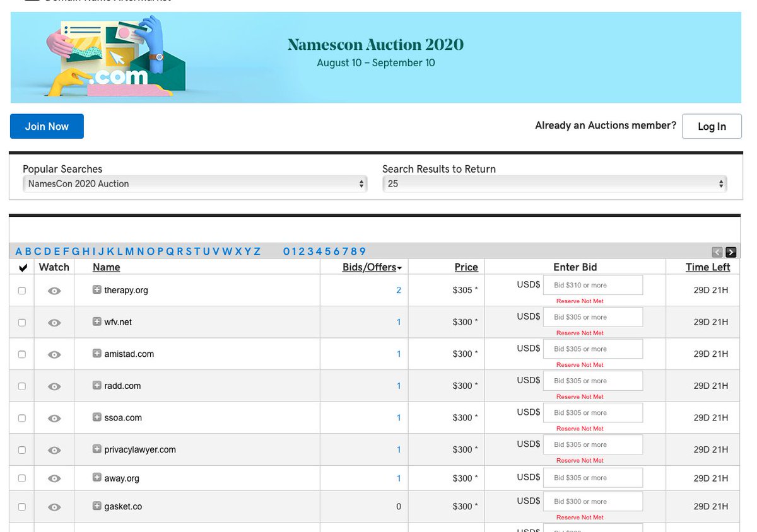757x532 pixels.
Task: Tick the amistad.com checkbox
Action: click(x=22, y=354)
